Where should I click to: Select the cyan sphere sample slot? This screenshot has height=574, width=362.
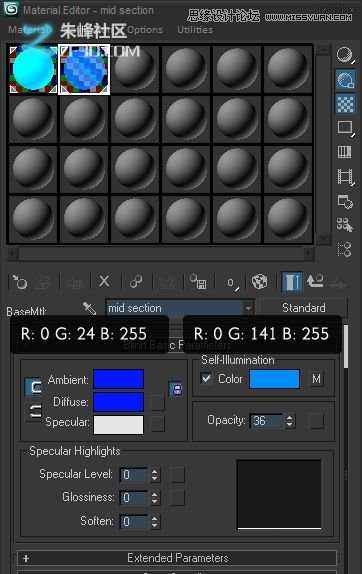pos(33,69)
